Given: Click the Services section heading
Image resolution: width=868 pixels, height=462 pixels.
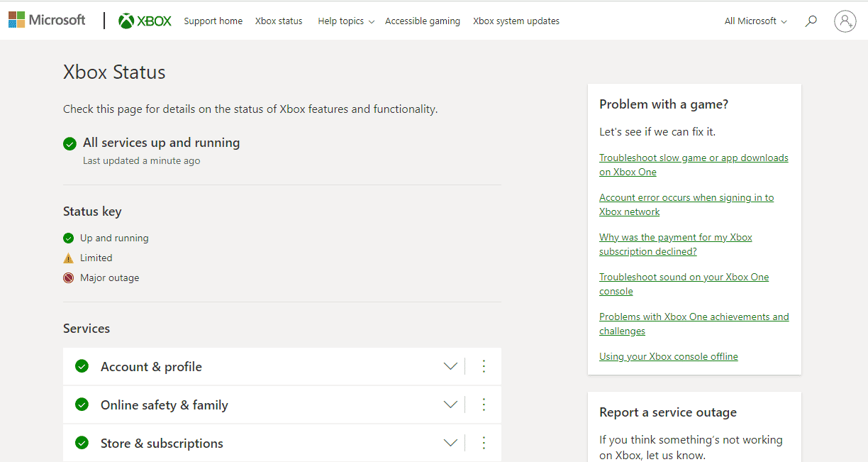Looking at the screenshot, I should point(87,329).
